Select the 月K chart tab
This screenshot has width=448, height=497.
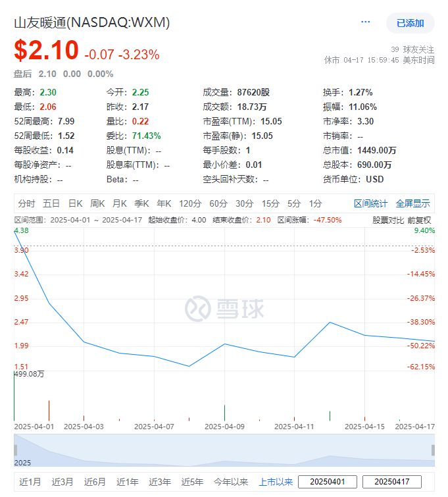point(120,203)
